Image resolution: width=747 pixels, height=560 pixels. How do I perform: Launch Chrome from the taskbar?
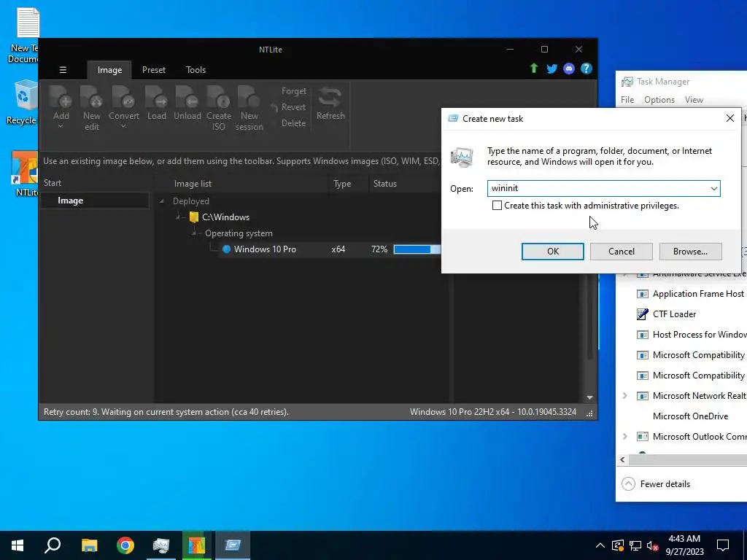pyautogui.click(x=125, y=545)
